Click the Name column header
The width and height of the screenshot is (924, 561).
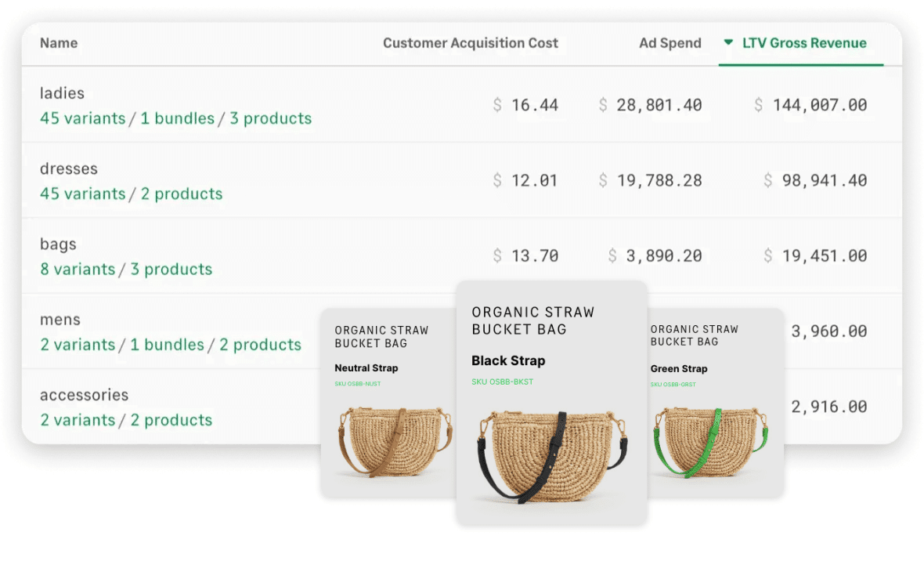pyautogui.click(x=59, y=43)
